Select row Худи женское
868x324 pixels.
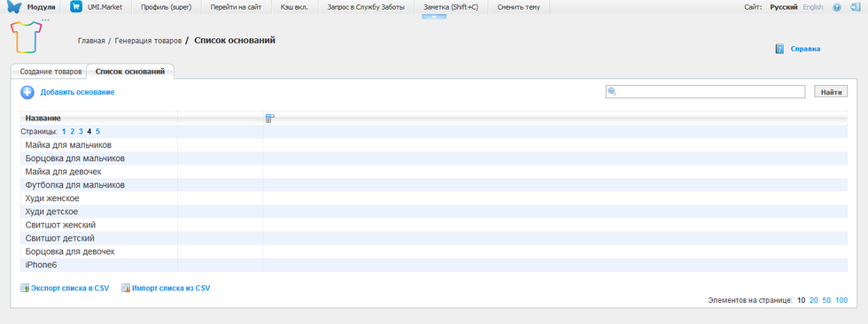coord(434,198)
